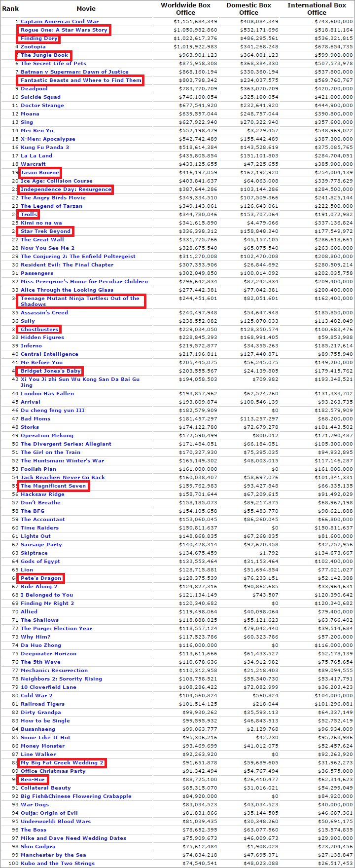Image resolution: width=355 pixels, height=868 pixels.
Task: Click Kubo and the Two Strings link
Action: [57, 864]
